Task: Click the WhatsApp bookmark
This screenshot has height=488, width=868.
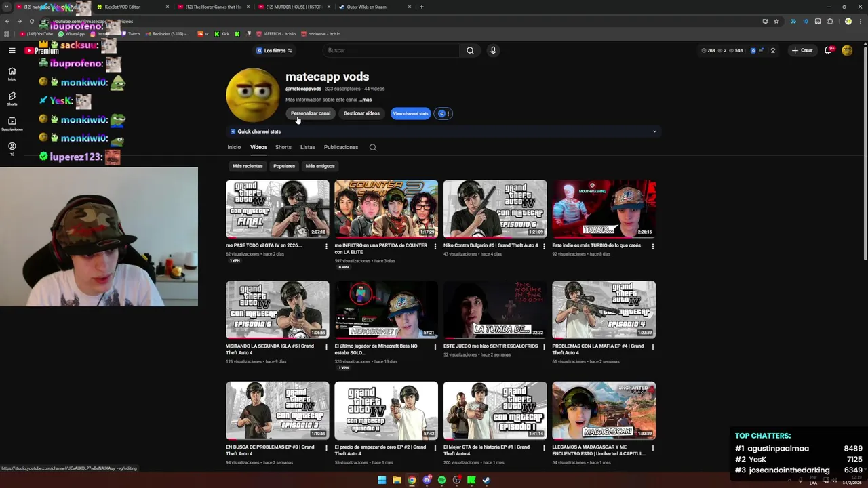Action: 71,34
